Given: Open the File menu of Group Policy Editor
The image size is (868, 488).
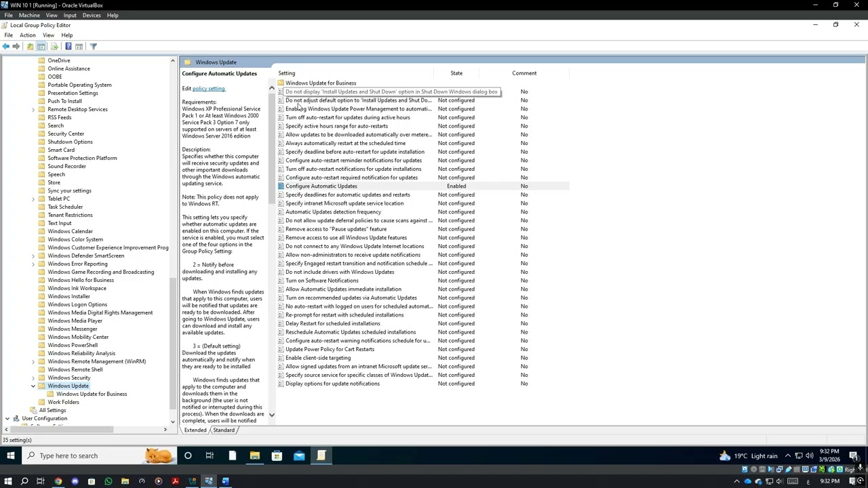Looking at the screenshot, I should click(x=8, y=35).
